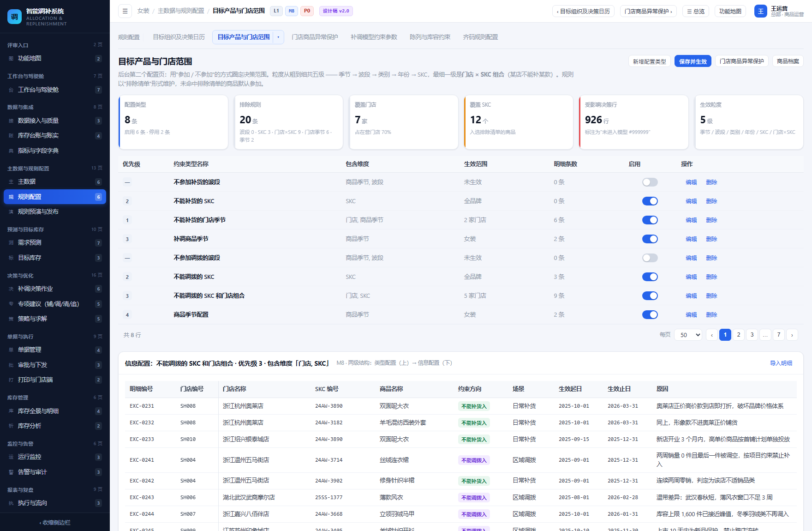Click the user avatar 王

(x=761, y=11)
